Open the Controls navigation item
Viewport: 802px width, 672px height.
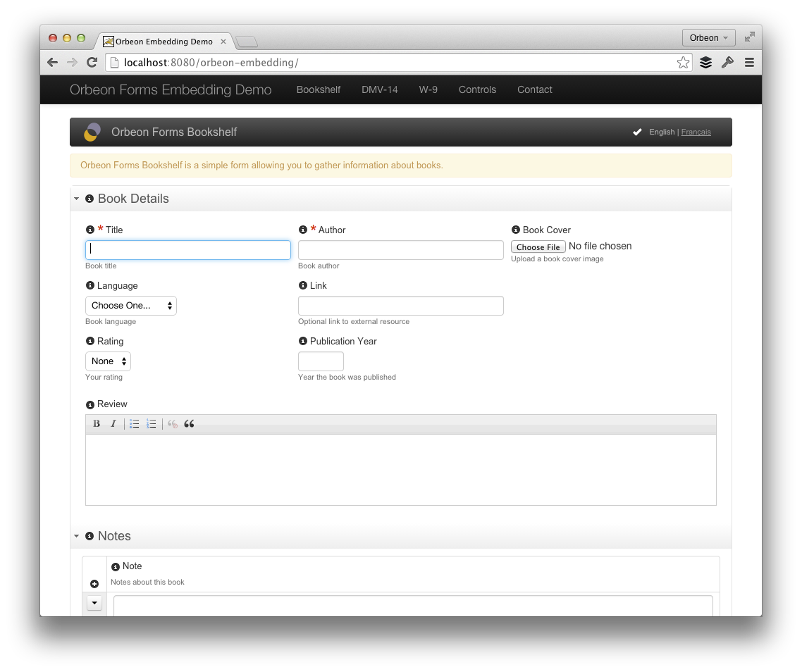tap(477, 89)
